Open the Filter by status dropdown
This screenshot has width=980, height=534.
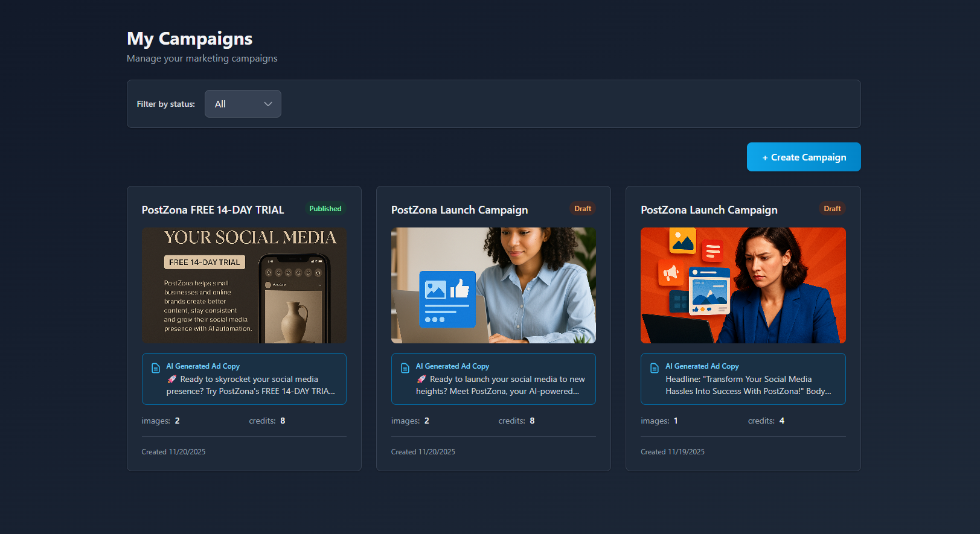[x=243, y=104]
